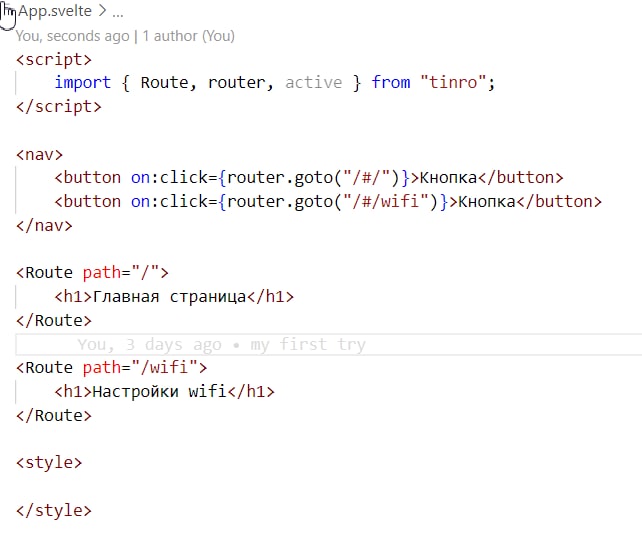Click the App.svelte breadcrumb item
642x546 pixels.
tap(55, 11)
